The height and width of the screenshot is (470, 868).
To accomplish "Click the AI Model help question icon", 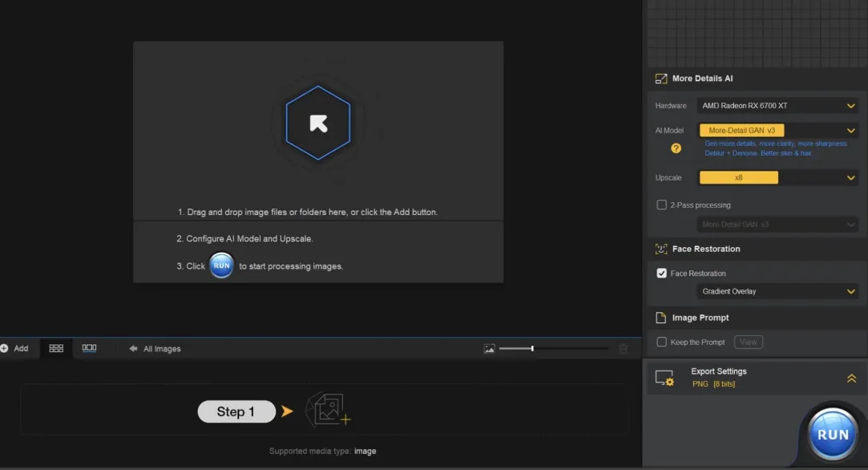I will pyautogui.click(x=676, y=148).
